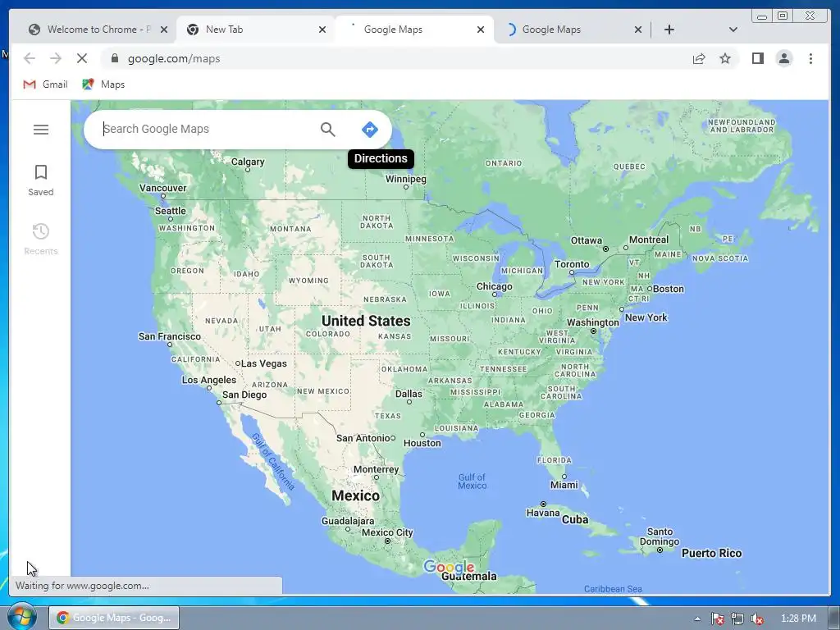Close the New Tab tab
Viewport: 840px width, 630px height.
[x=322, y=30]
